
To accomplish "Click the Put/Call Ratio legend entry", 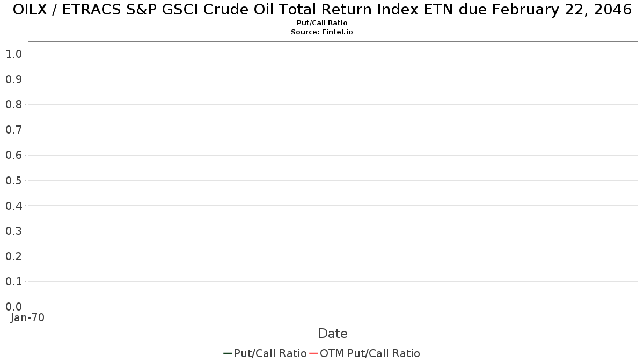I will [x=265, y=353].
